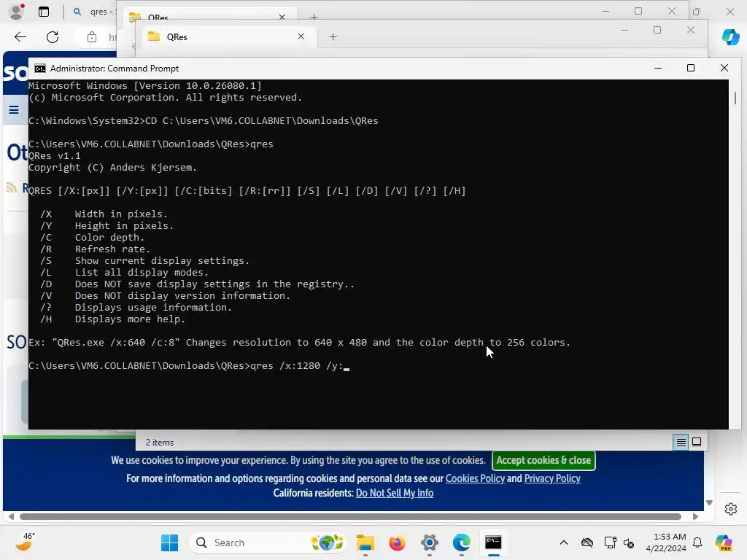747x560 pixels.
Task: Minimize the Command Prompt window
Action: click(658, 68)
